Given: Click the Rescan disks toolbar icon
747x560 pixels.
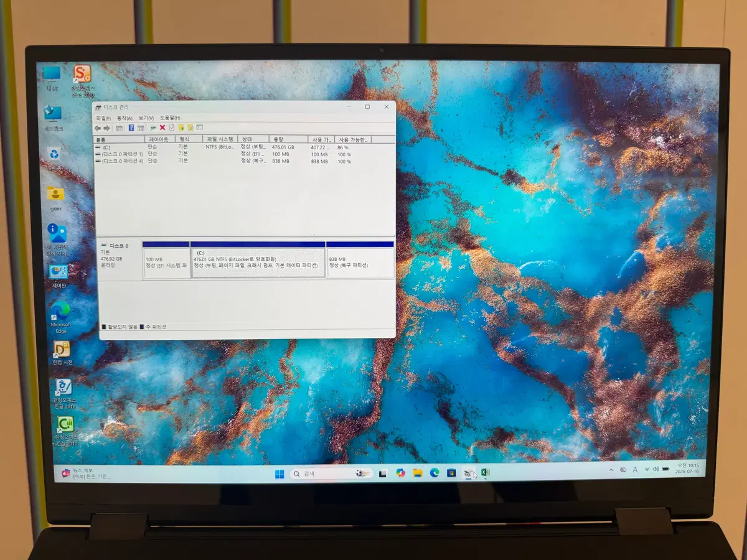Looking at the screenshot, I should 153,128.
